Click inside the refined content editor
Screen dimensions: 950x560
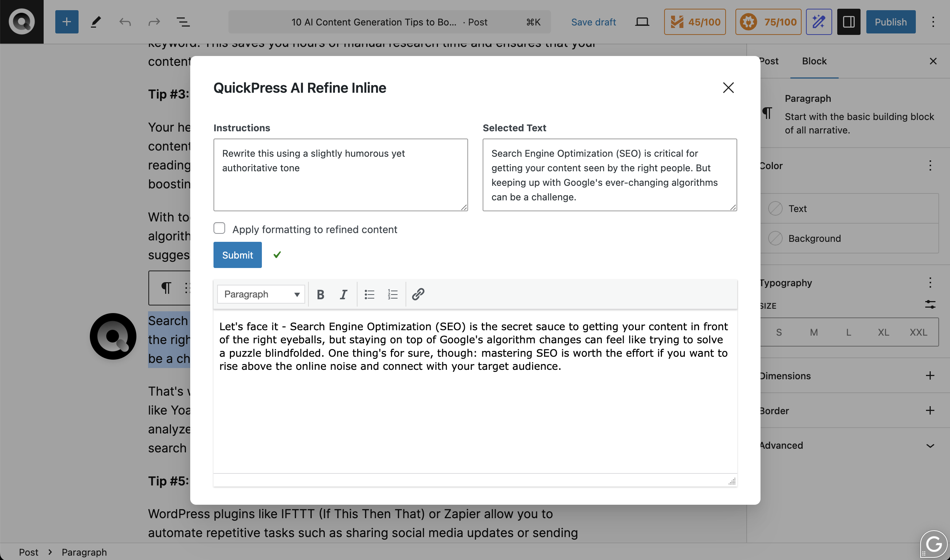coord(475,391)
